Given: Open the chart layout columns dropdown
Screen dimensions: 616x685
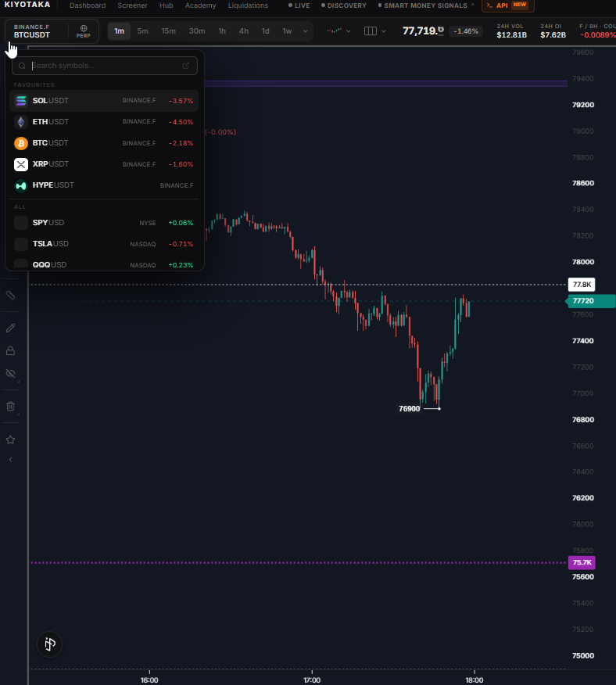Looking at the screenshot, I should (375, 31).
